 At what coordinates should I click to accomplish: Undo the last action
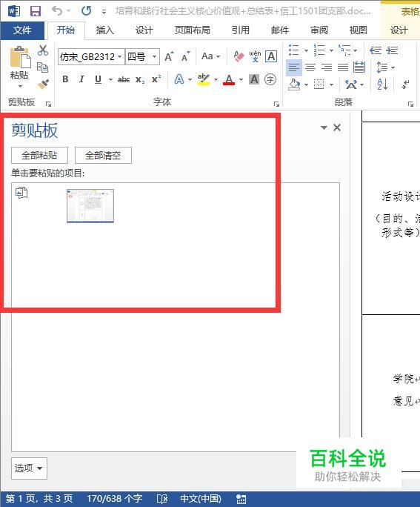(57, 11)
